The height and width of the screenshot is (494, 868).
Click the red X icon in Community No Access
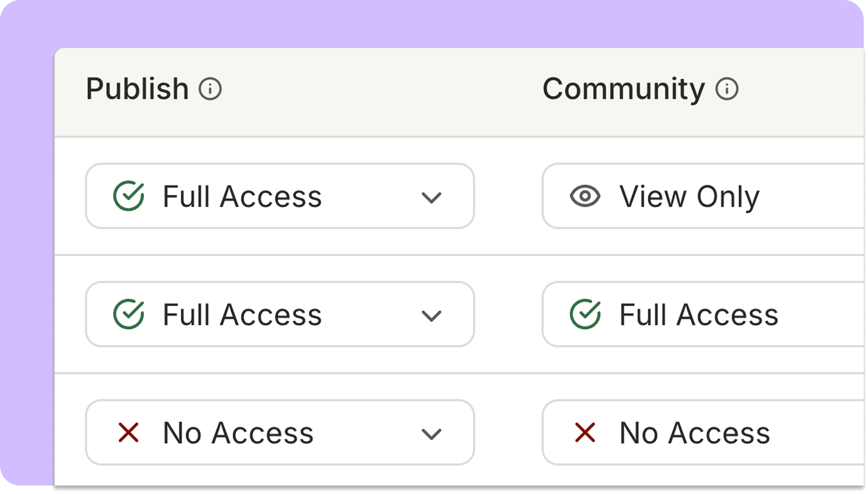(585, 432)
